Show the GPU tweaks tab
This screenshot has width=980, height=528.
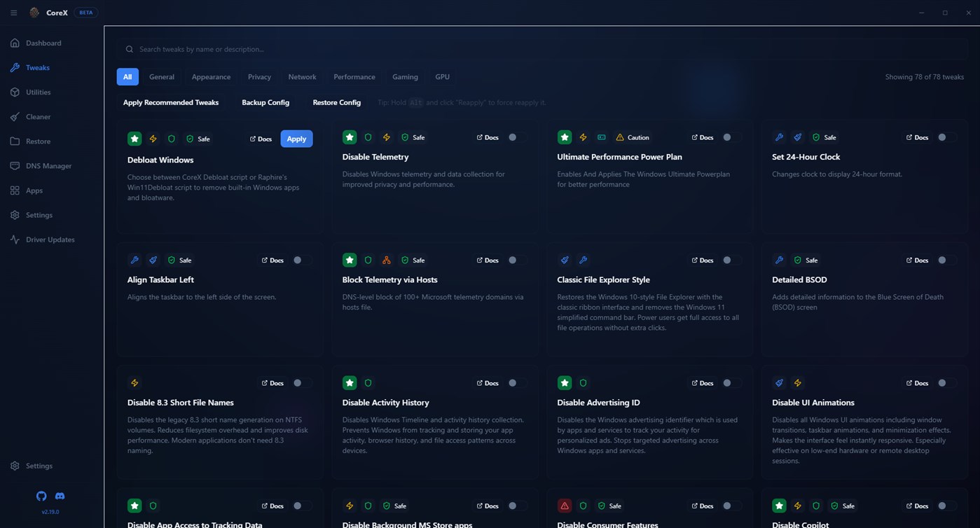442,77
